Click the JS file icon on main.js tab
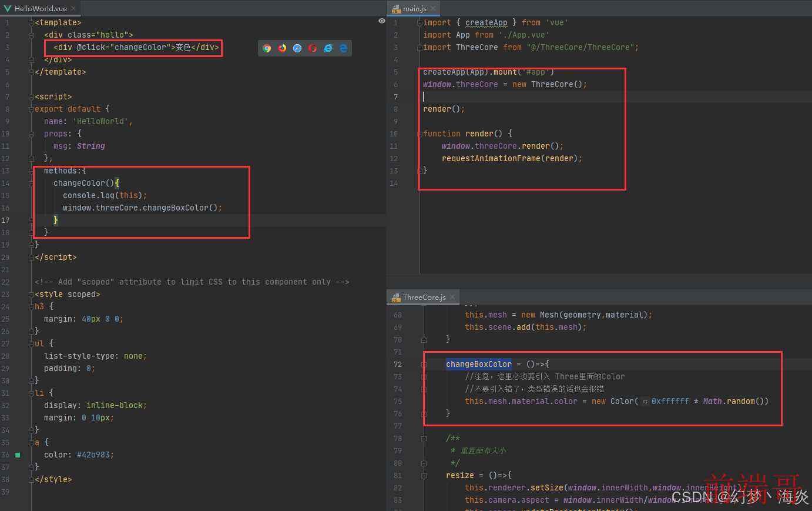 point(396,8)
